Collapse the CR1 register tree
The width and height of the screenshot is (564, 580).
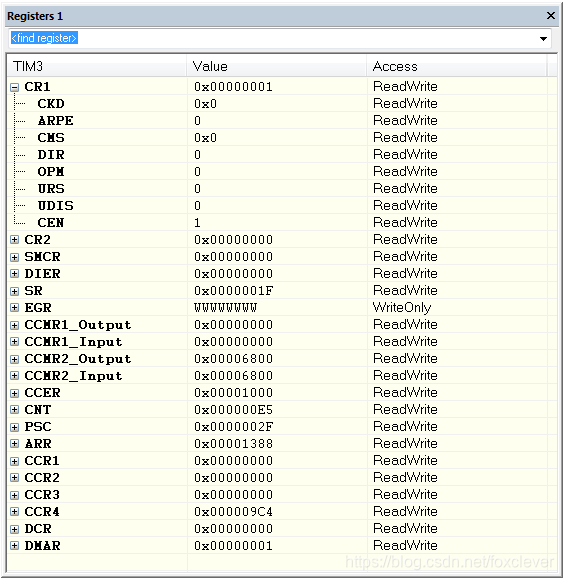click(14, 87)
